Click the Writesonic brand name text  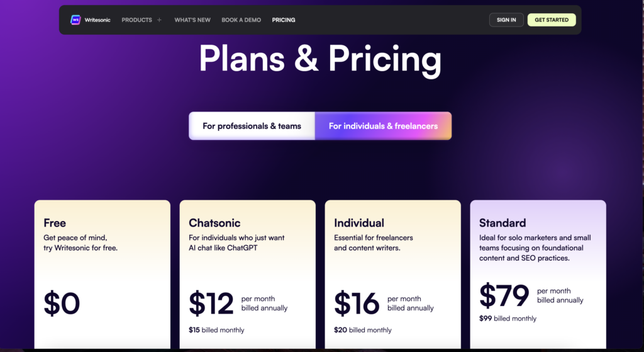[x=97, y=20]
